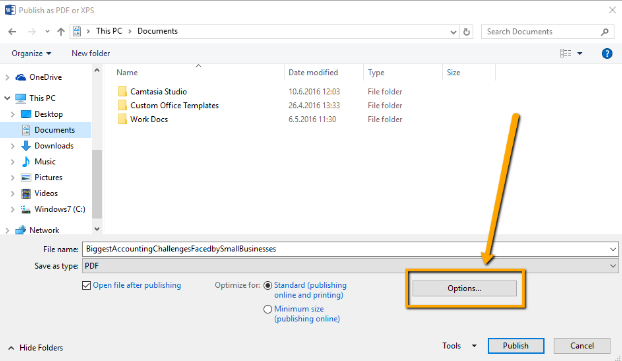The image size is (622, 361).
Task: Open the address bar history dropdown
Action: (x=453, y=32)
